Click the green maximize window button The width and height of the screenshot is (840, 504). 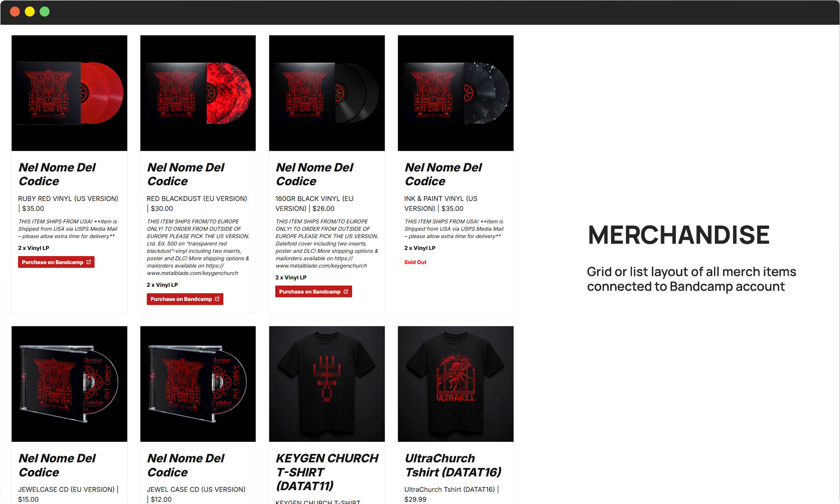[45, 12]
